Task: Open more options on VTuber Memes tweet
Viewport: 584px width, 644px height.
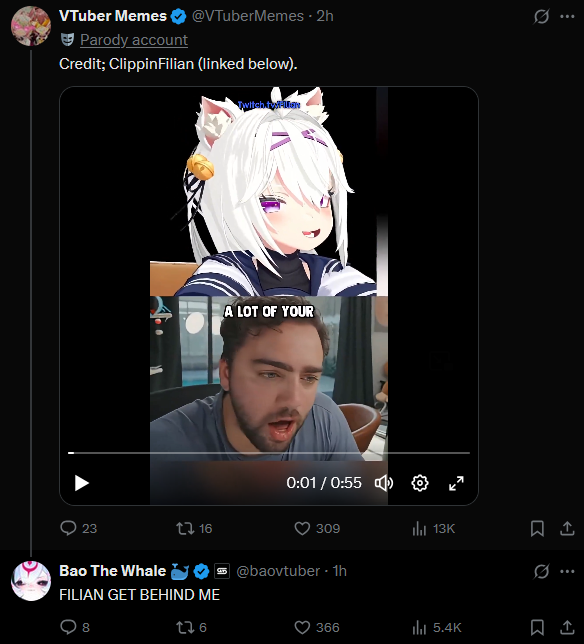Action: (567, 16)
